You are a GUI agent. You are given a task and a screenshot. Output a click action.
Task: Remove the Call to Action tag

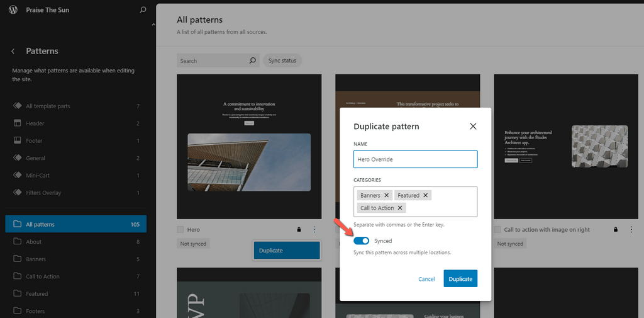click(401, 208)
